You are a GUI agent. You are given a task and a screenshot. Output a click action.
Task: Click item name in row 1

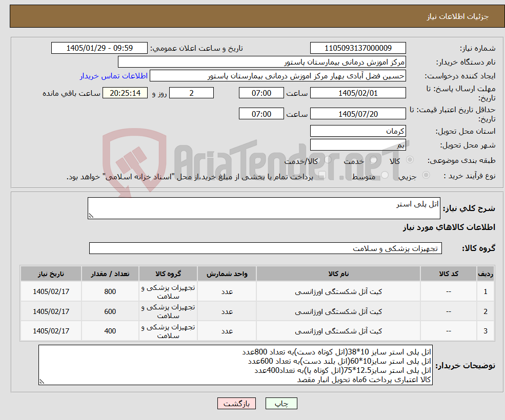[x=338, y=291]
